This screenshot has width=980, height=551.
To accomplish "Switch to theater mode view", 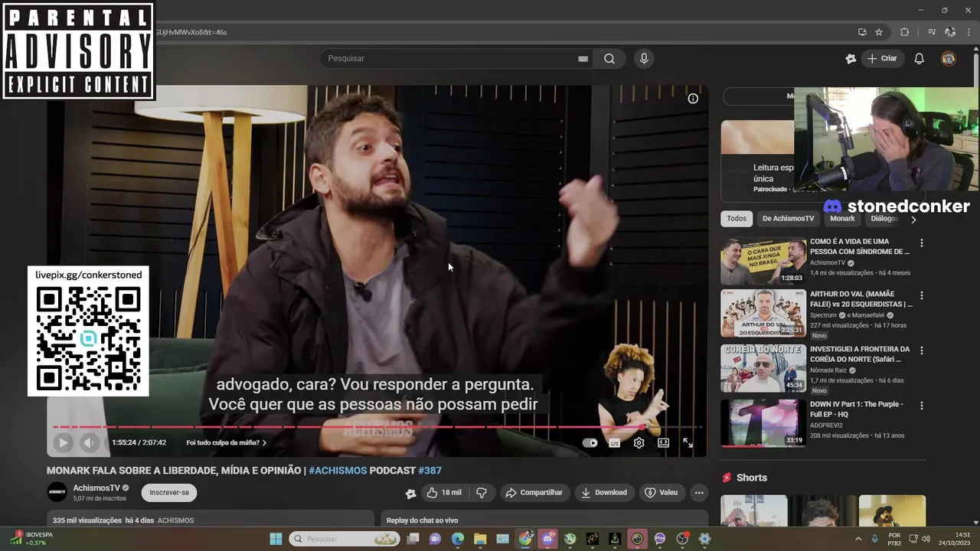I will tap(663, 442).
